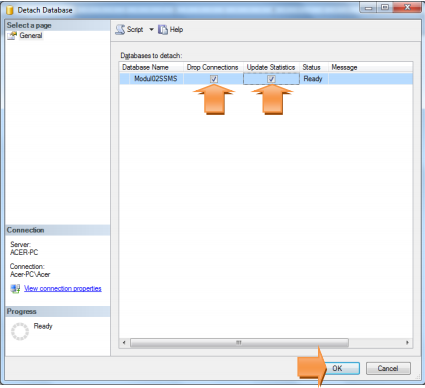425x388 pixels.
Task: Click the Cancel button
Action: point(388,368)
